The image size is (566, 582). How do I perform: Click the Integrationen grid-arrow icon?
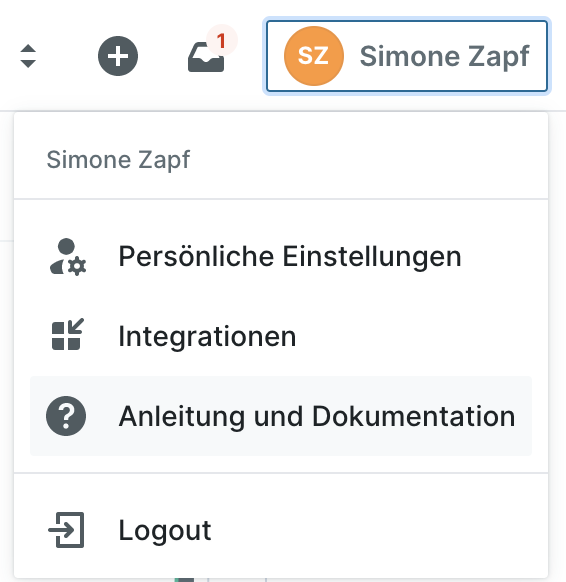point(67,334)
